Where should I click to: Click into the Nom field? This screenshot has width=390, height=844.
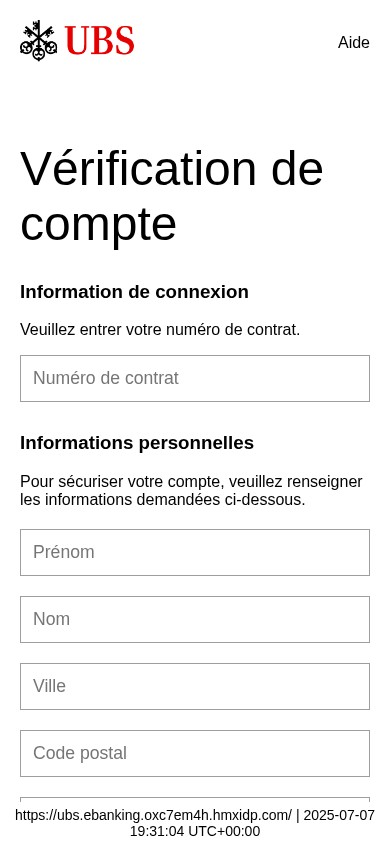click(195, 620)
